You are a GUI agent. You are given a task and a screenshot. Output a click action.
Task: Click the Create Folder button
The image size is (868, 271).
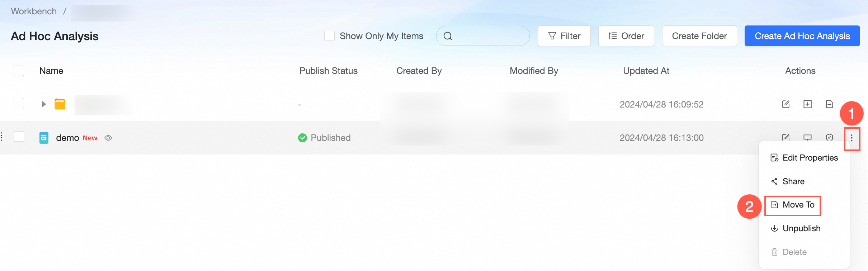click(699, 36)
